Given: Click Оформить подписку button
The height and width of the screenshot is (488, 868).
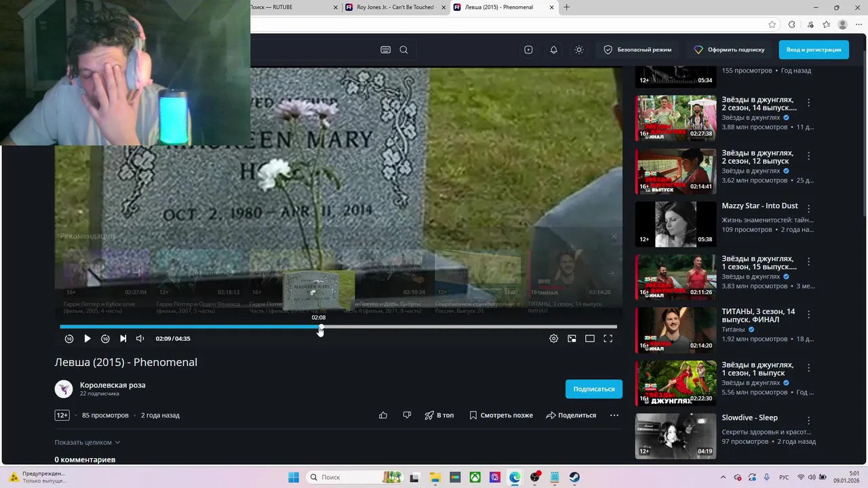Looking at the screenshot, I should [729, 49].
